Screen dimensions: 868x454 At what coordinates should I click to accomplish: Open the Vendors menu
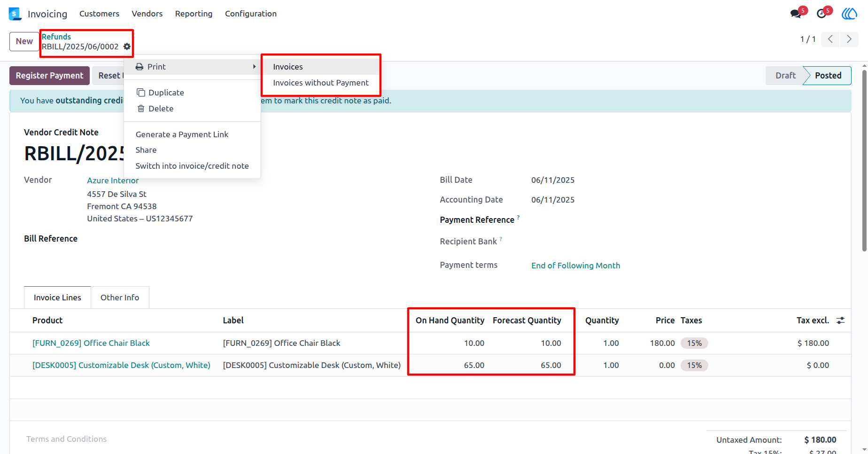[x=147, y=14]
